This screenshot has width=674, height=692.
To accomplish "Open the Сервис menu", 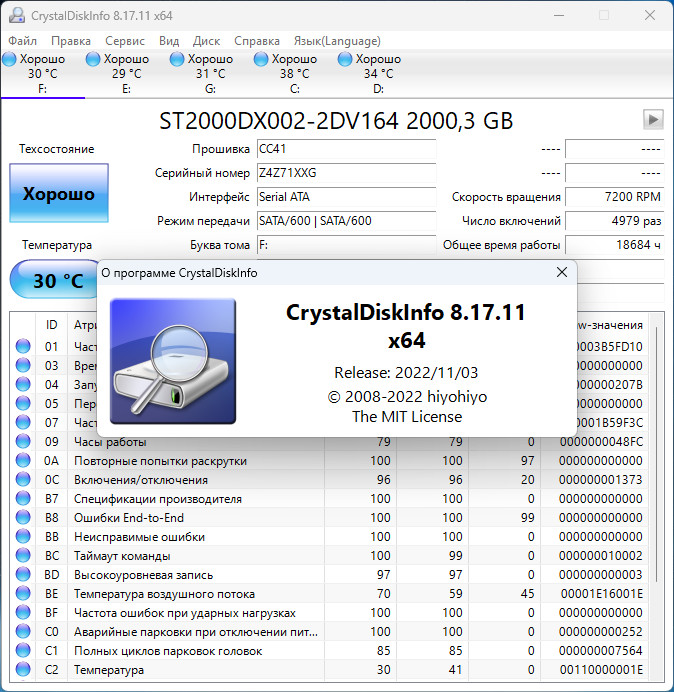I will pyautogui.click(x=125, y=41).
